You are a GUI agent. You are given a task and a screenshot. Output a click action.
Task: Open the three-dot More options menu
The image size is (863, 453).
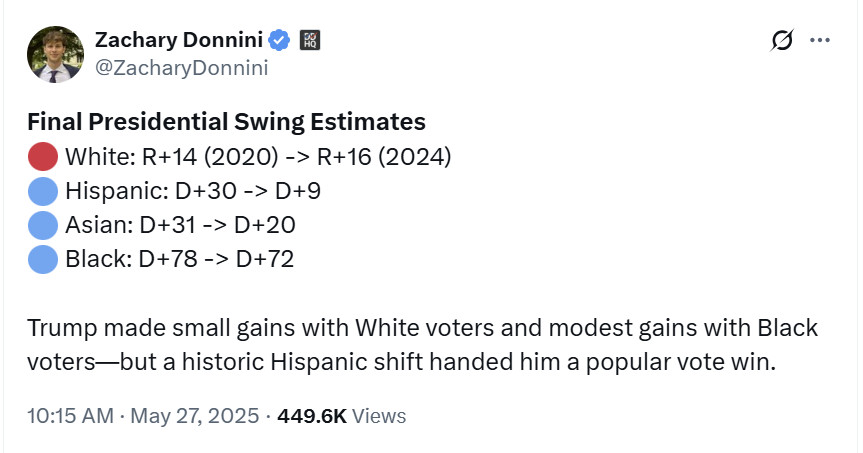820,40
